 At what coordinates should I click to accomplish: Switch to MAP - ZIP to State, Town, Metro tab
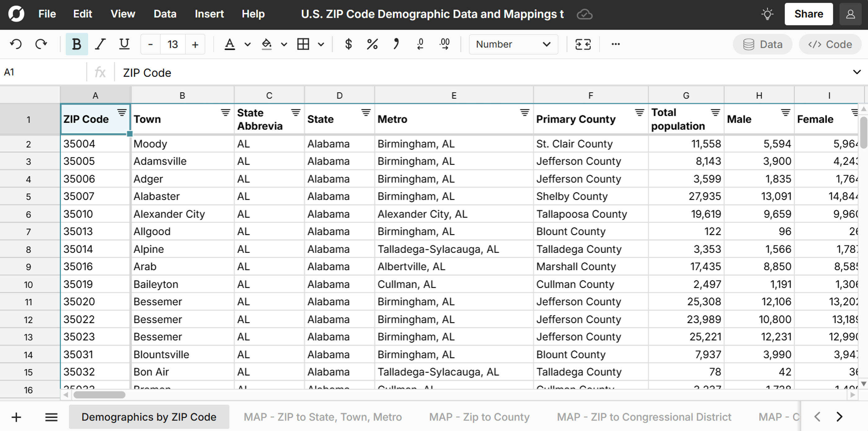click(x=322, y=417)
